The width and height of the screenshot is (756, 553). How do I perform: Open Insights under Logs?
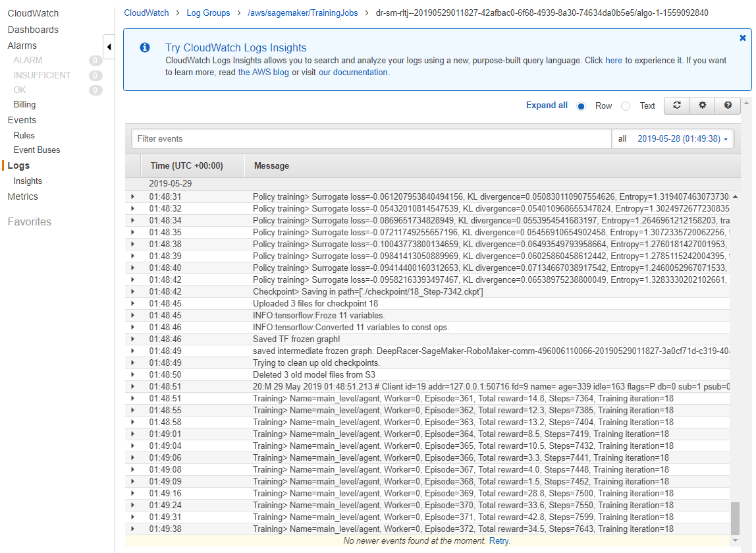click(x=28, y=181)
